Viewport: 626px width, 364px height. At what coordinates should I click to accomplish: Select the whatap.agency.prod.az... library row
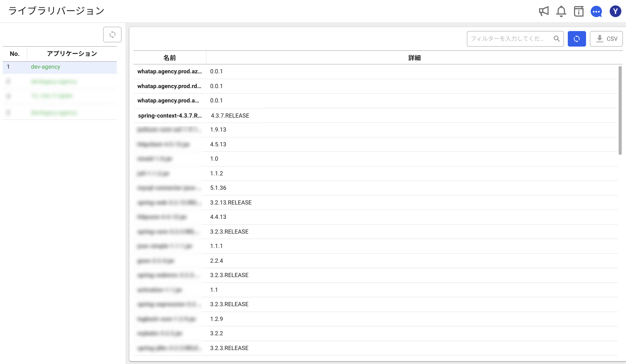coord(376,71)
